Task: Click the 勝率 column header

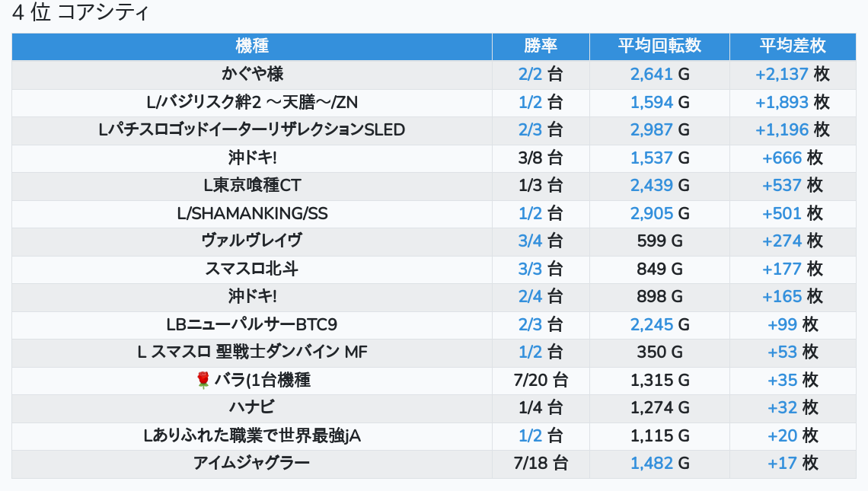Action: (x=541, y=46)
